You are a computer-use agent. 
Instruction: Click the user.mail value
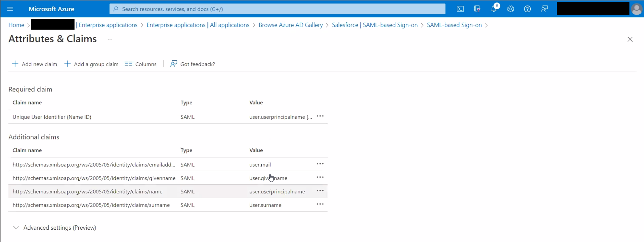point(260,165)
